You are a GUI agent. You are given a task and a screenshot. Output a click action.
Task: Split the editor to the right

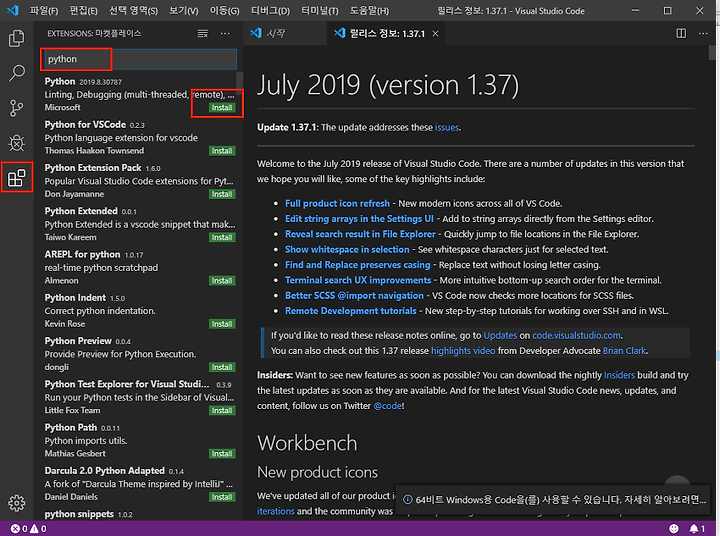[x=681, y=34]
